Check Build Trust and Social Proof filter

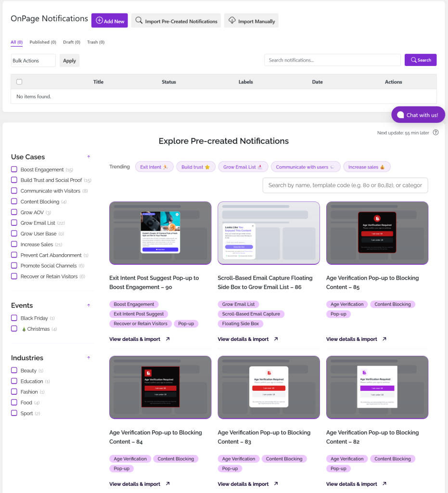pos(14,180)
